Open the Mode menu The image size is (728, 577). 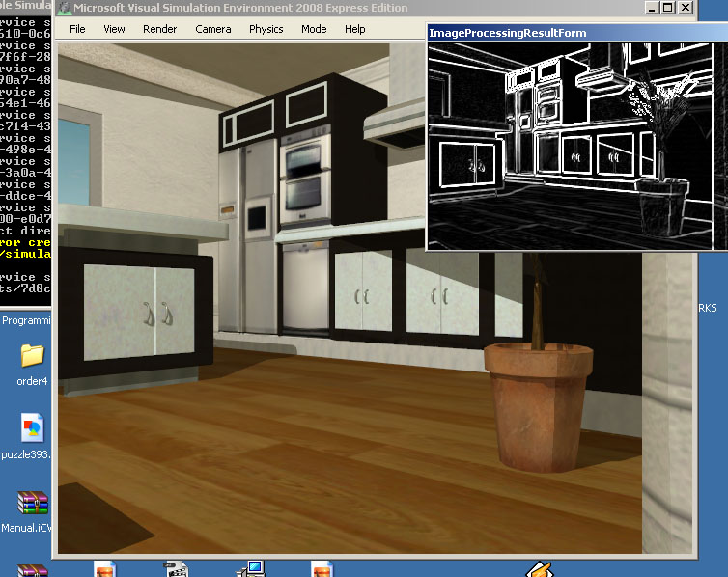[x=314, y=29]
